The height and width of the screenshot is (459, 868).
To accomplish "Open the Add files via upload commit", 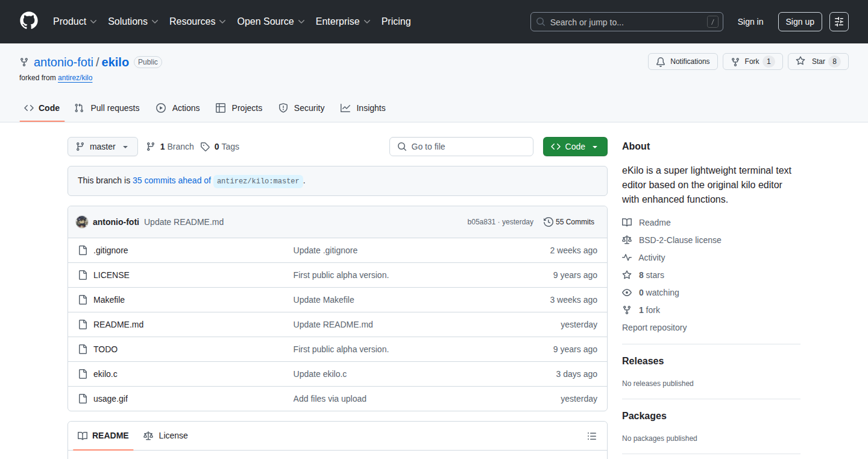I will pos(330,399).
